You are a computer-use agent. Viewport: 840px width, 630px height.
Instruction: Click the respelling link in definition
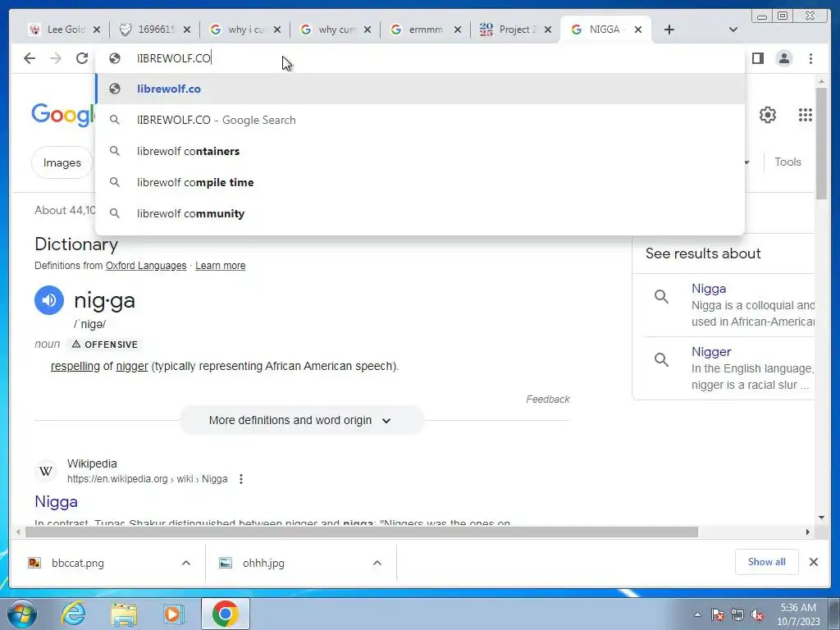(x=75, y=367)
